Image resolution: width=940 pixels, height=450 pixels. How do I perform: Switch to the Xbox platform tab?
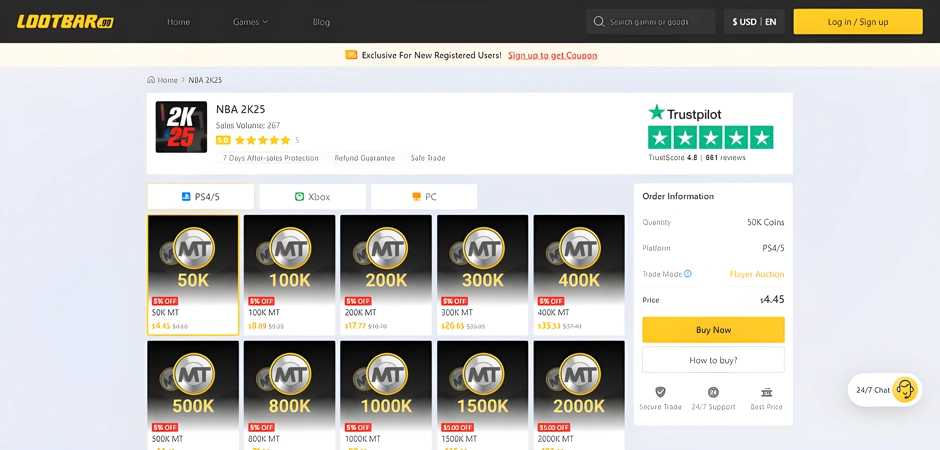[312, 197]
